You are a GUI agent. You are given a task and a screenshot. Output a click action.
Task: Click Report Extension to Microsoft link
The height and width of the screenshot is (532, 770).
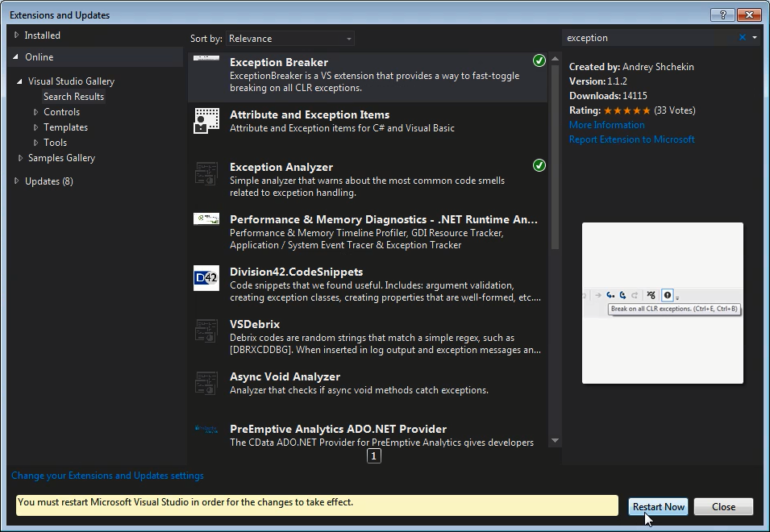(632, 139)
